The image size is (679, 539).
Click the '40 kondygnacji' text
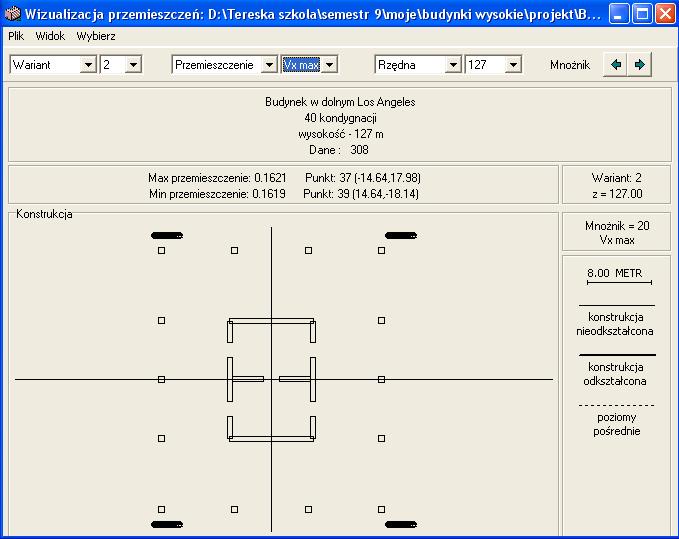340,118
